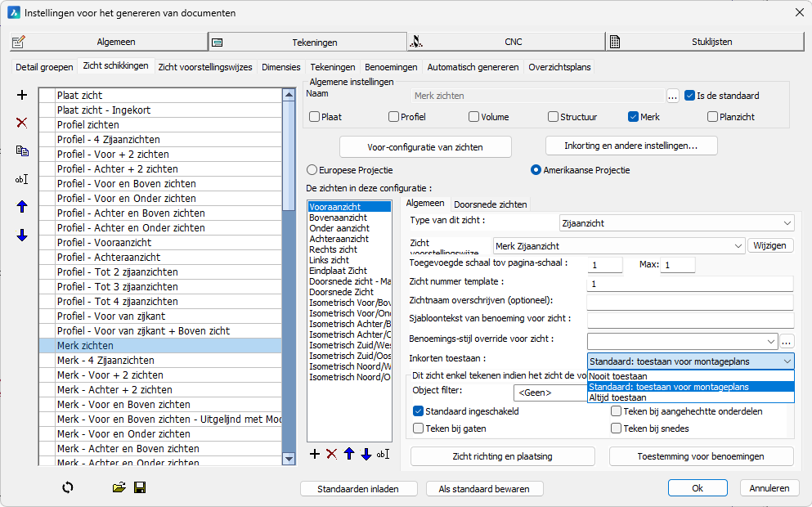
Task: Toggle the 'Is de standaard' checkbox
Action: (690, 96)
